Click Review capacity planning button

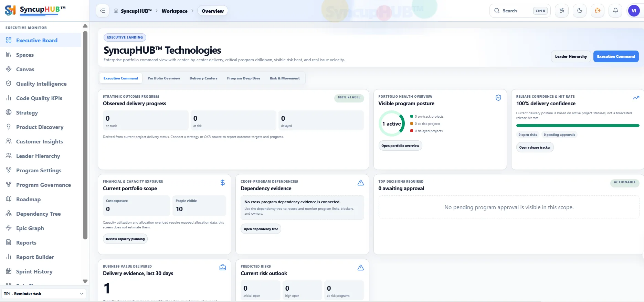[125, 239]
